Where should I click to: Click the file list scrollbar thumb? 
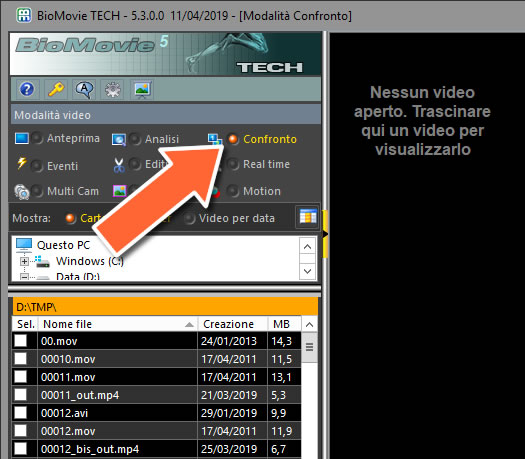[x=309, y=347]
